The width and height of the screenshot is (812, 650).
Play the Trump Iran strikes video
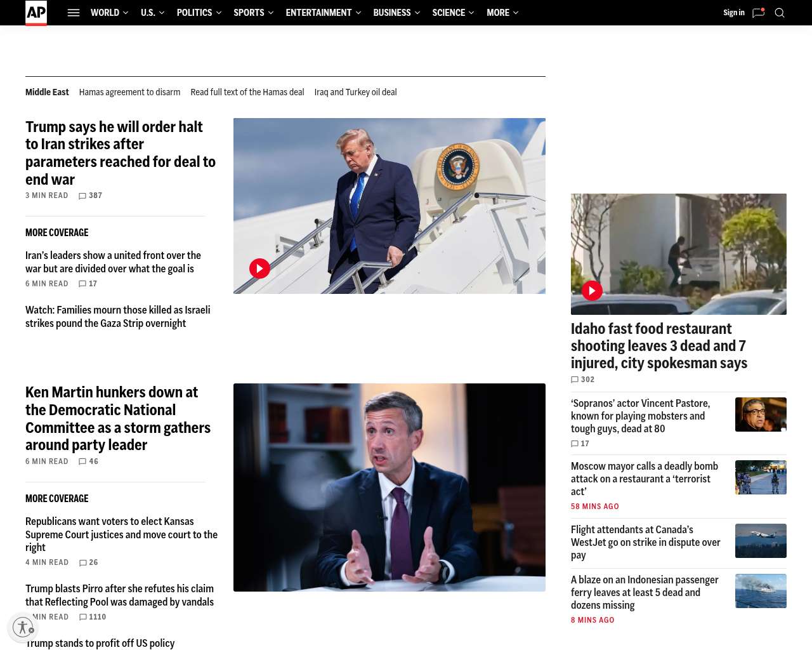click(259, 269)
